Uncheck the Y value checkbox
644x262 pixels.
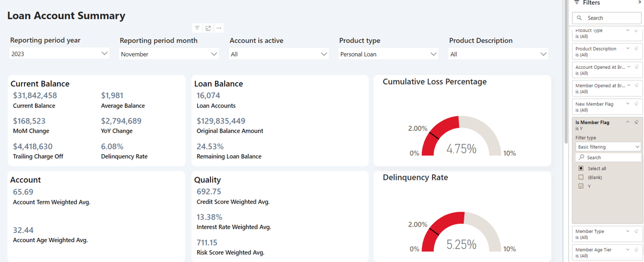pyautogui.click(x=581, y=186)
